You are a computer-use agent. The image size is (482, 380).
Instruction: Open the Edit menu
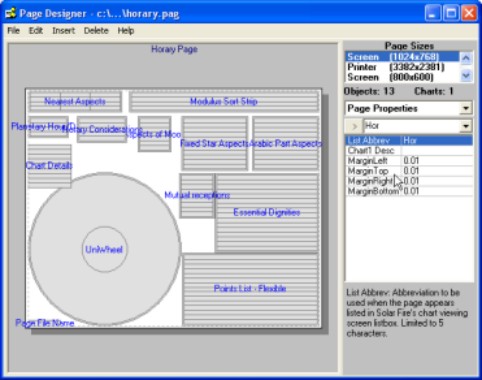(36, 31)
